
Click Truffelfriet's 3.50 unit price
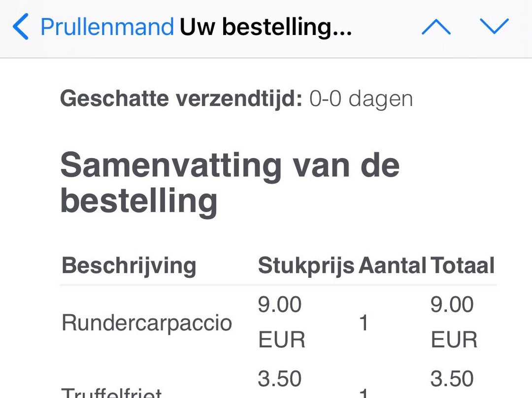[280, 380]
